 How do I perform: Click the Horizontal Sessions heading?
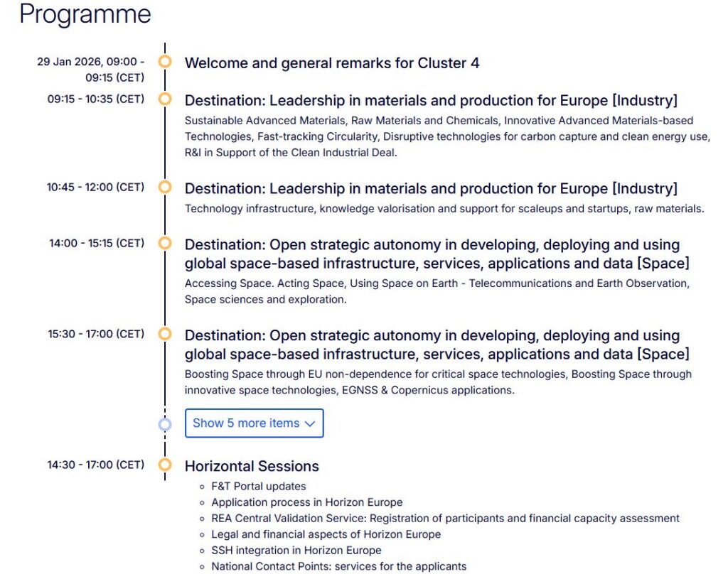pos(252,466)
